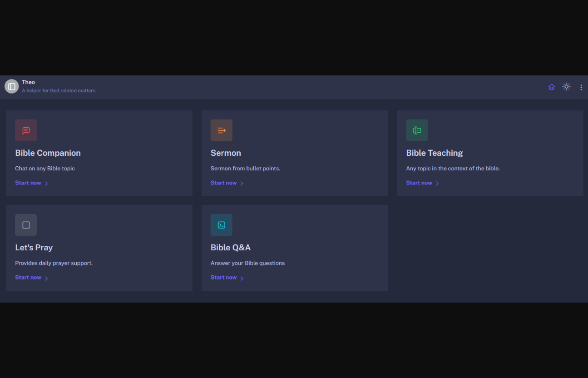Viewport: 588px width, 378px height.
Task: Click the Bible Companion chat icon
Action: coord(26,130)
